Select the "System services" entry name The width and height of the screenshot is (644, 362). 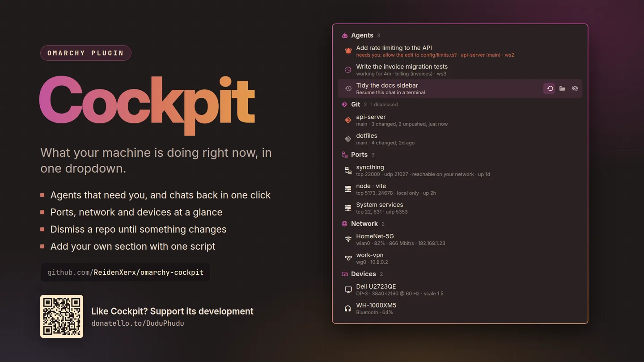[x=380, y=205]
